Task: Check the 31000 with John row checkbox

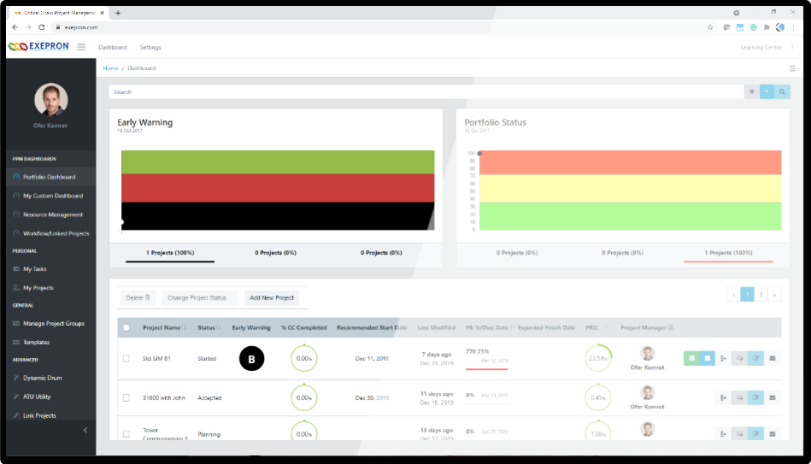Action: (x=126, y=397)
